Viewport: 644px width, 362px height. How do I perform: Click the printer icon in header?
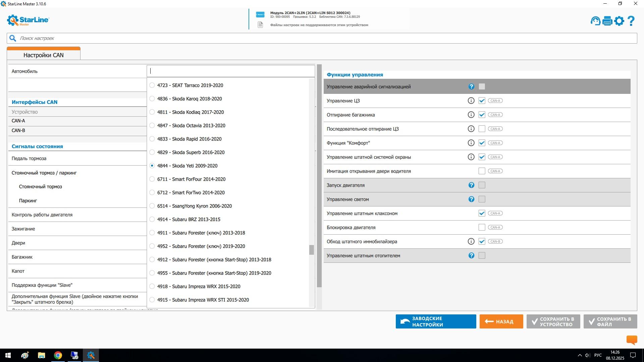coord(607,21)
